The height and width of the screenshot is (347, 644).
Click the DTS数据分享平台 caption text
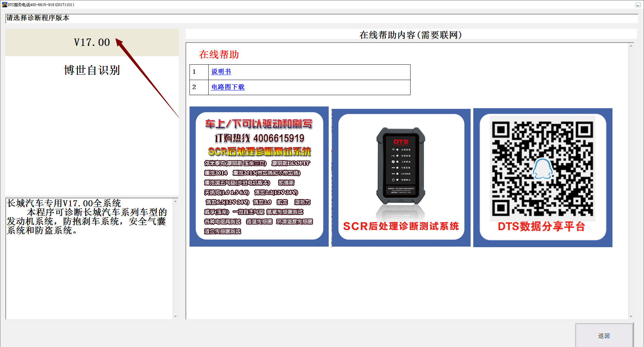541,226
